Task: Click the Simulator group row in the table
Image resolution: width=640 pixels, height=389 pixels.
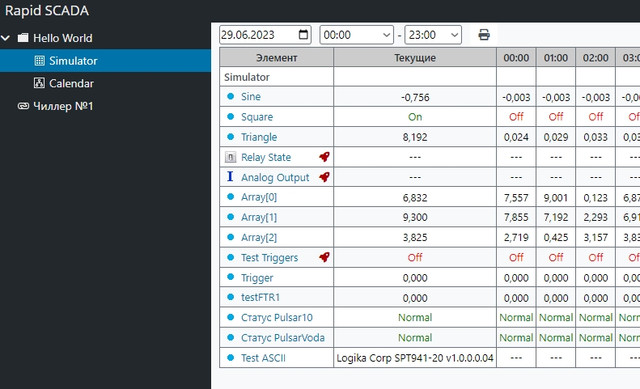Action: [x=276, y=77]
